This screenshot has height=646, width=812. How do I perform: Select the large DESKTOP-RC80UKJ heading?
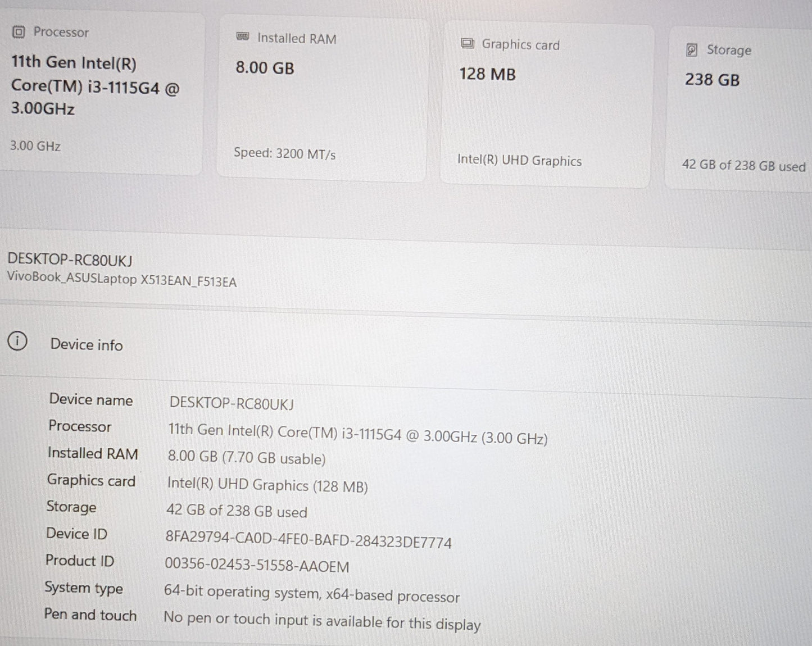pyautogui.click(x=70, y=260)
